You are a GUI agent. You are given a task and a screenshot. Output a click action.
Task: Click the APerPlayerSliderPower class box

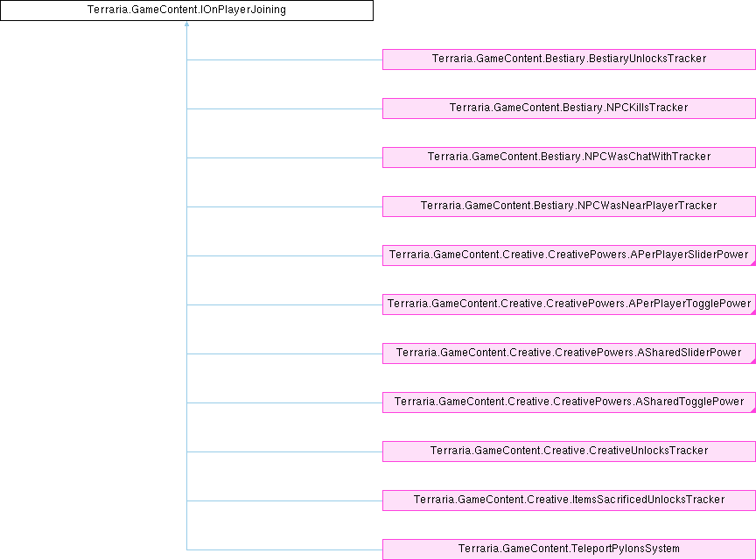(569, 255)
